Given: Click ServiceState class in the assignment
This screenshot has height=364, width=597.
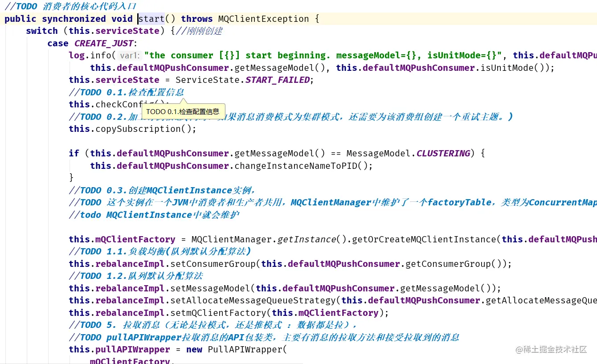Looking at the screenshot, I should click(208, 80).
